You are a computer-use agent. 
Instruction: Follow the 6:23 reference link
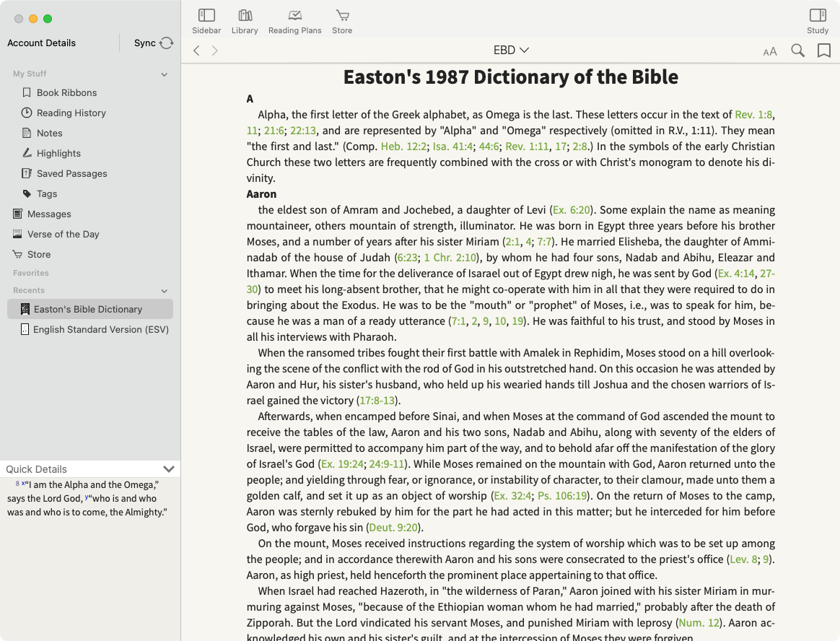408,258
